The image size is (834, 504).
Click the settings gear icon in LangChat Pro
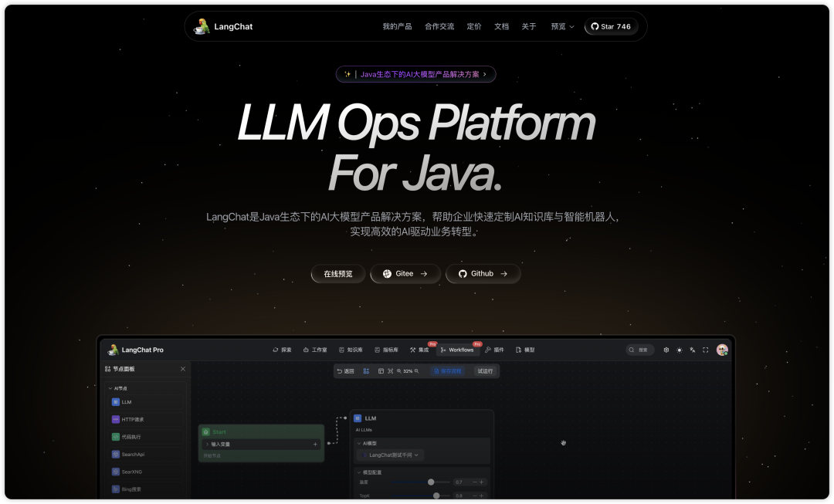click(x=666, y=350)
